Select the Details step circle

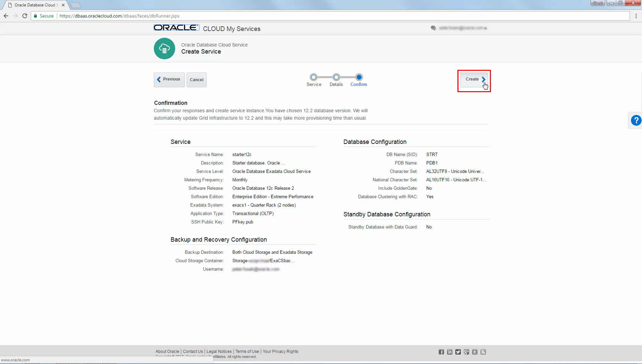336,77
